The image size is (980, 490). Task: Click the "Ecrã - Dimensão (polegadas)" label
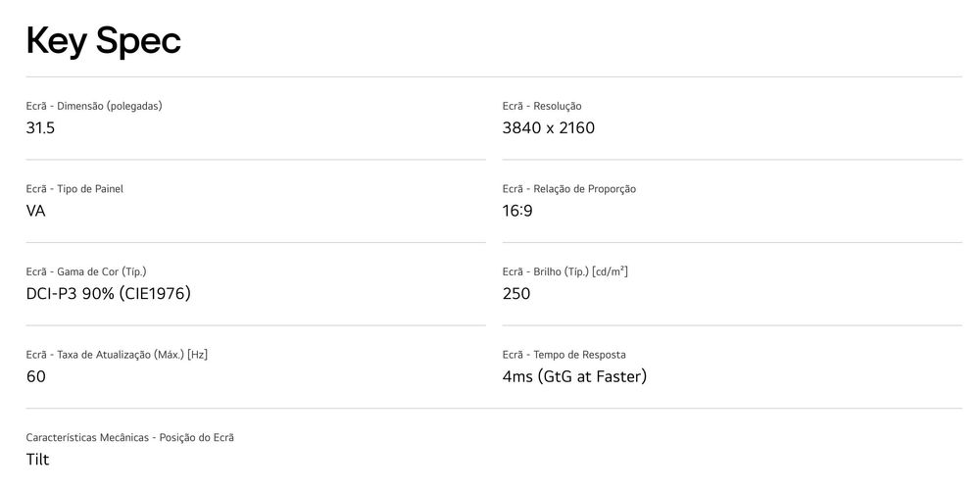[x=94, y=106]
